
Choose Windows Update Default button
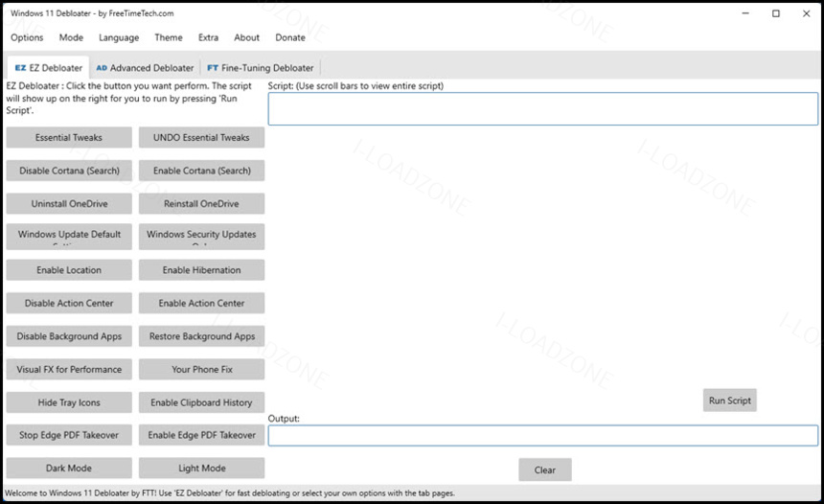69,237
